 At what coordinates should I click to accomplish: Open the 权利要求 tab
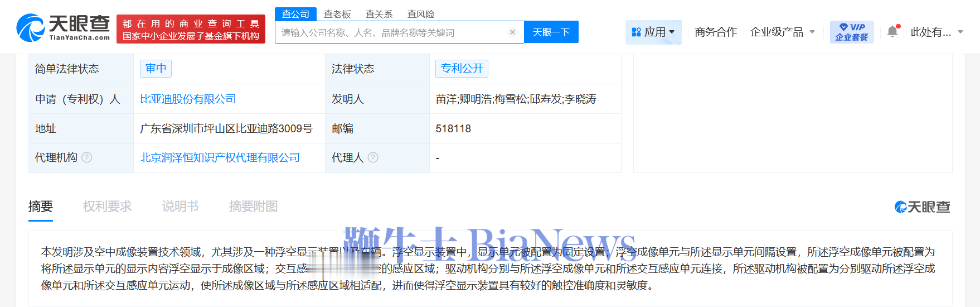click(x=107, y=207)
